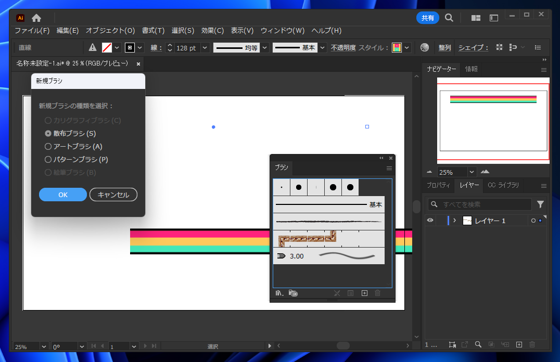
Task: Open the Brushes panel hamburger menu
Action: 389,168
